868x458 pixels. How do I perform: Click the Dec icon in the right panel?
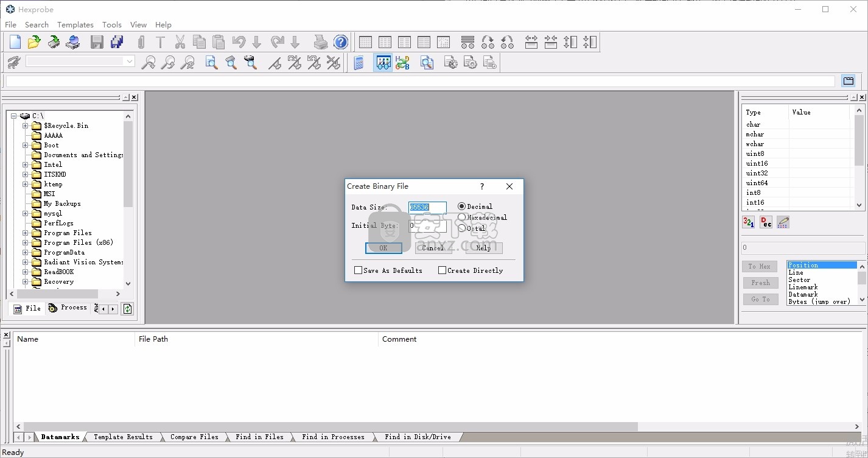[x=766, y=222]
